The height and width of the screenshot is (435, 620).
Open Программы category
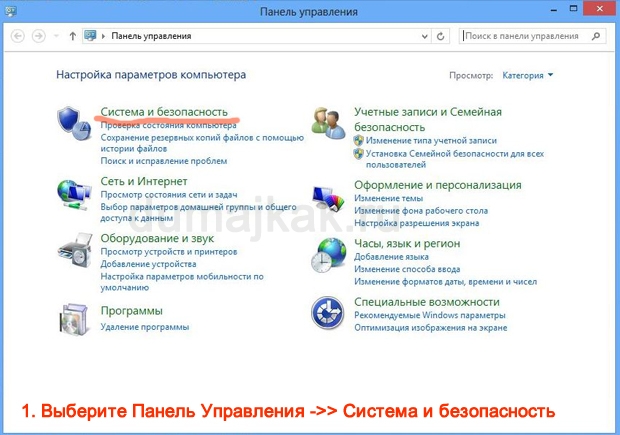(132, 311)
